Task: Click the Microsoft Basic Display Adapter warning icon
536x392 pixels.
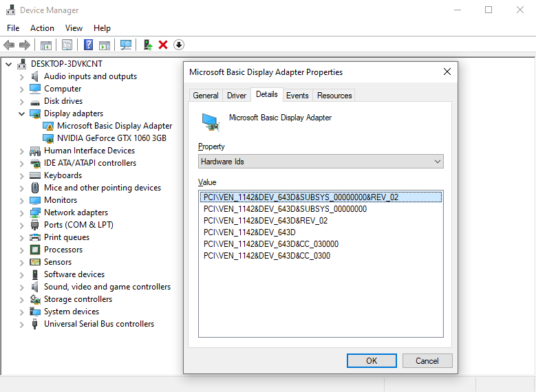Action: [48, 126]
